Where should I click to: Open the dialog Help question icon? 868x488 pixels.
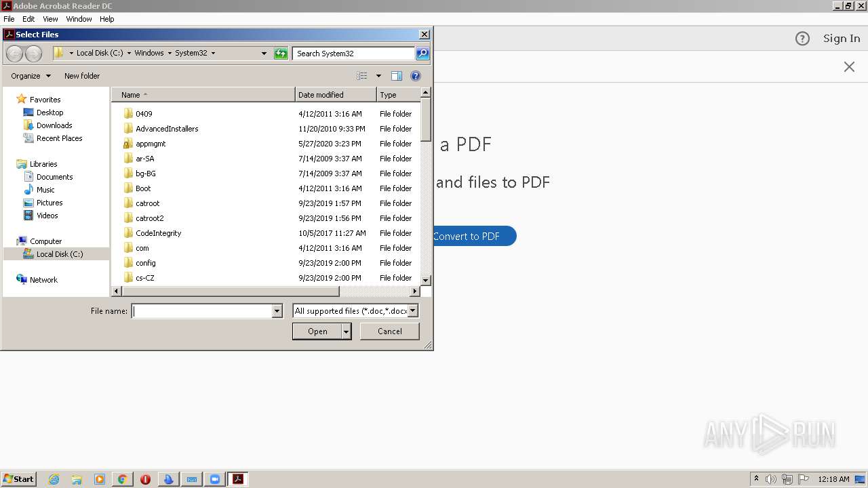coord(416,76)
